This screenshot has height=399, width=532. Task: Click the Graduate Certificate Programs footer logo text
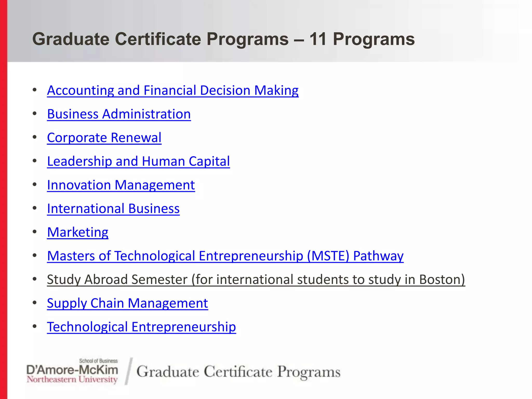tap(238, 372)
